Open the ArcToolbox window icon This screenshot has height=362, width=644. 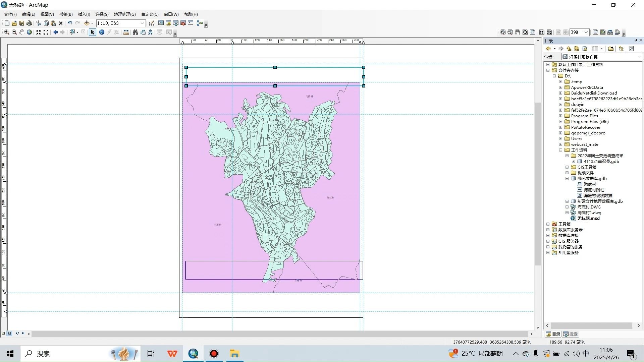[x=183, y=23]
